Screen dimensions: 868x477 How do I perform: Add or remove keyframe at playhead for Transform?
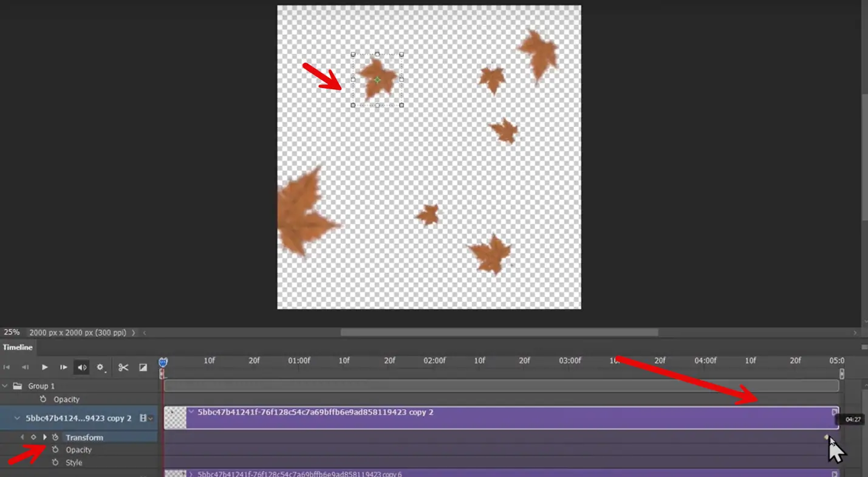(33, 438)
